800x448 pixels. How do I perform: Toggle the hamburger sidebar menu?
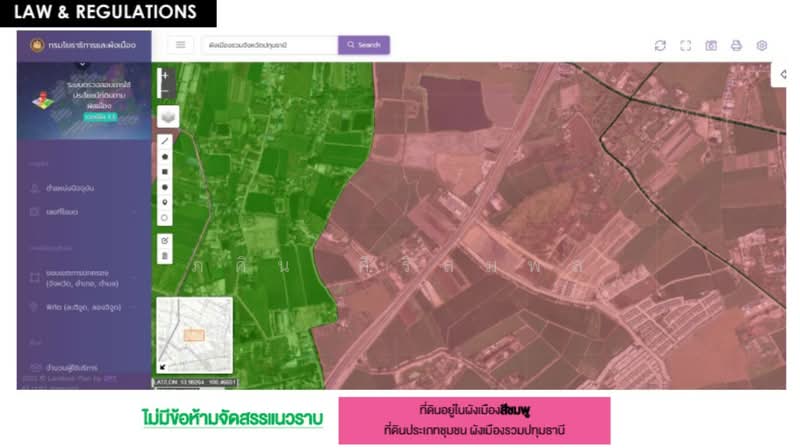[x=181, y=45]
